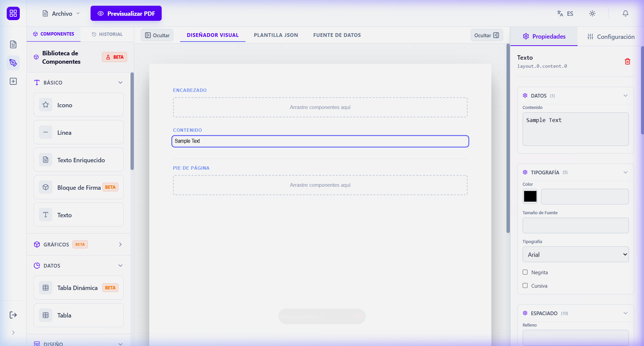Switch to the HISTORIAL tab
The height and width of the screenshot is (346, 644).
pos(107,34)
